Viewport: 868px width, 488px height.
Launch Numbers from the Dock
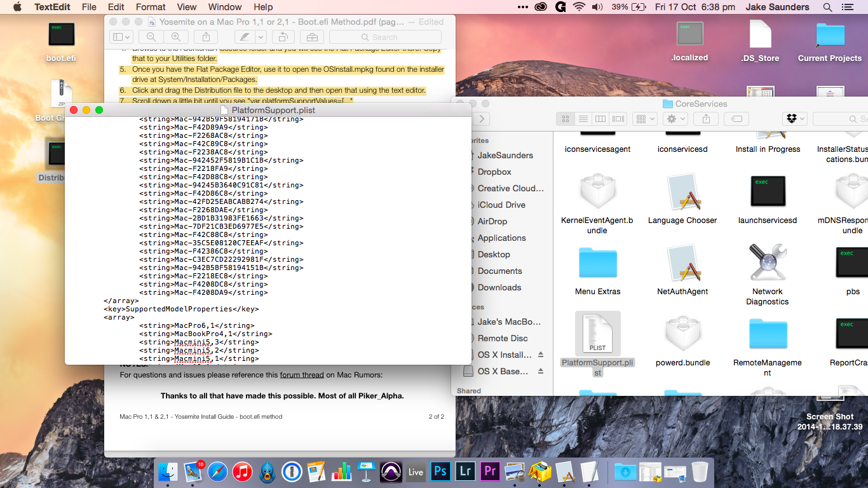click(x=341, y=471)
